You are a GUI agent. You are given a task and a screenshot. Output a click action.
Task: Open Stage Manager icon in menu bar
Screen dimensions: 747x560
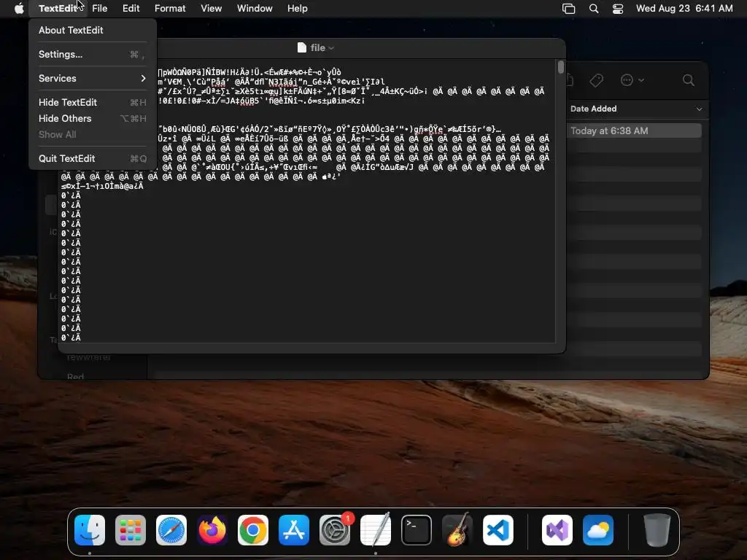[x=568, y=9]
